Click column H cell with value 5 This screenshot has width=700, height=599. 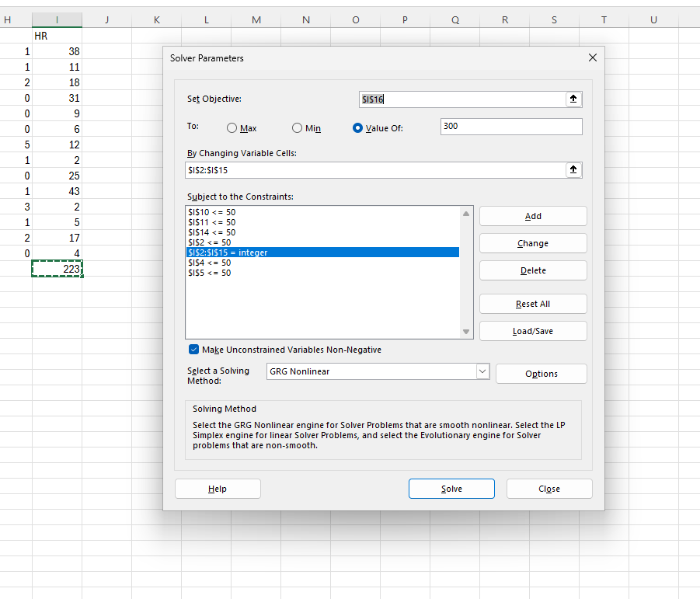pos(16,145)
